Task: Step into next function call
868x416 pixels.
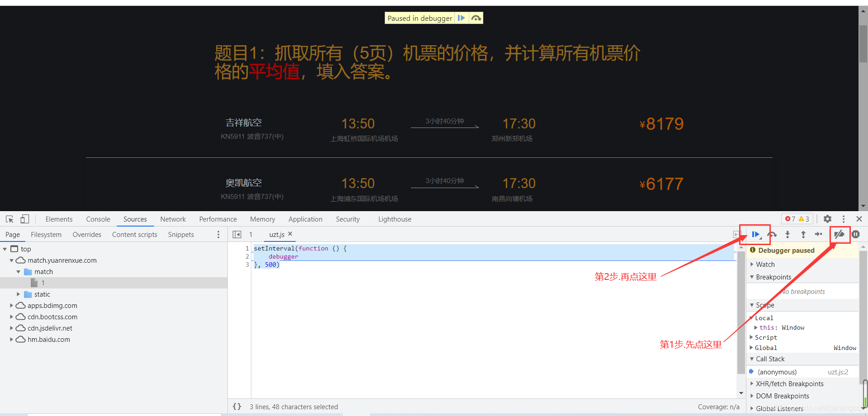Action: 788,234
